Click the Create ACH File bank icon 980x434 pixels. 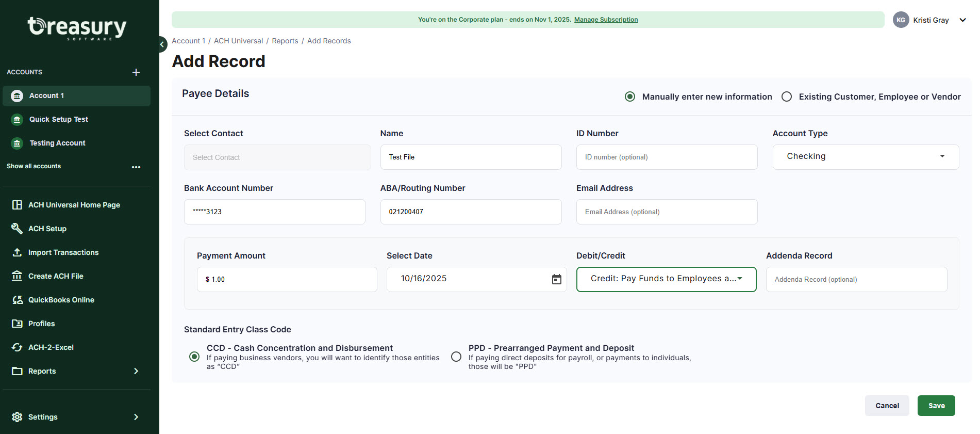(17, 276)
